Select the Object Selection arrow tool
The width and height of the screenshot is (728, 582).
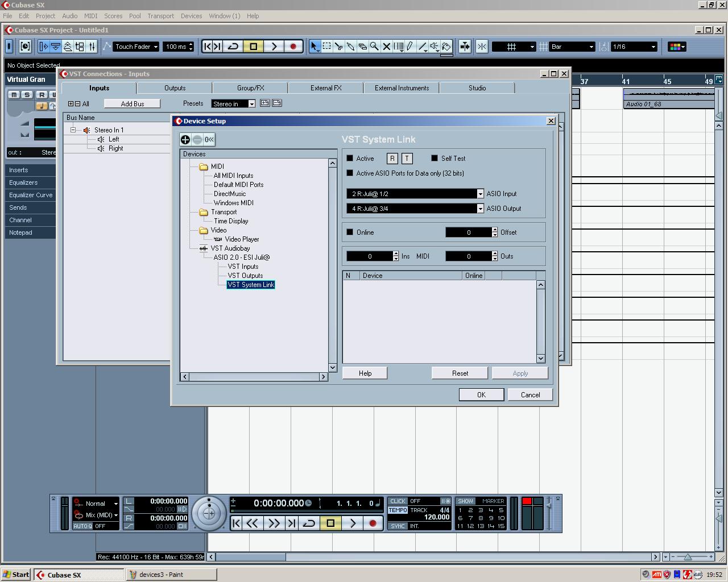click(x=315, y=47)
